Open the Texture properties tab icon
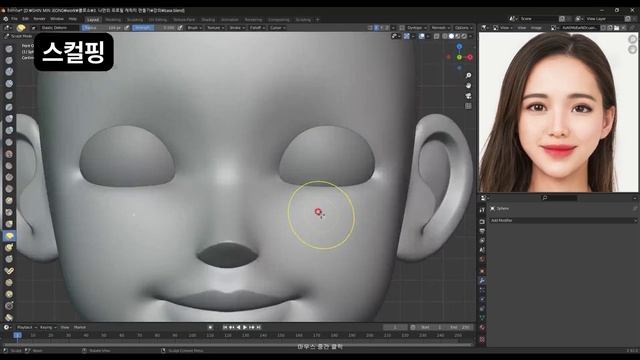This screenshot has width=640, height=360. click(x=482, y=339)
